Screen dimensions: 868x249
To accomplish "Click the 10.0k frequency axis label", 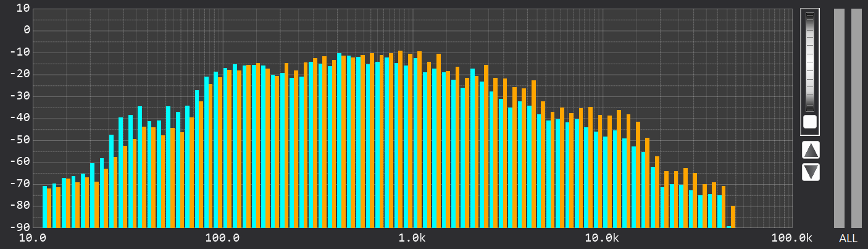I will point(601,238).
